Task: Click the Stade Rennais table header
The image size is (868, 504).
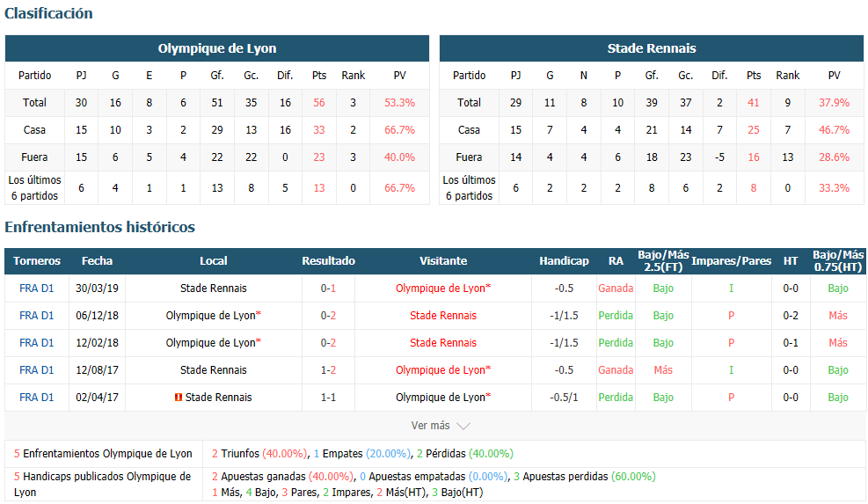Action: [652, 48]
